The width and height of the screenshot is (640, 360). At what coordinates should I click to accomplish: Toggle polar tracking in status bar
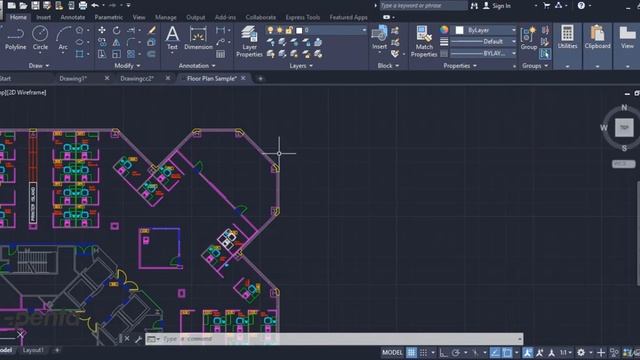click(x=456, y=353)
